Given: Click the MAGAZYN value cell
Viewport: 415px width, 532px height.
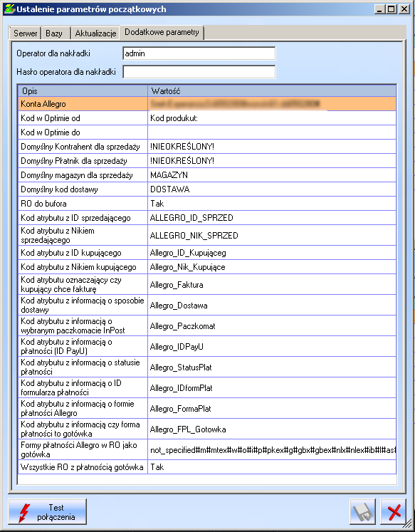Looking at the screenshot, I should point(272,175).
